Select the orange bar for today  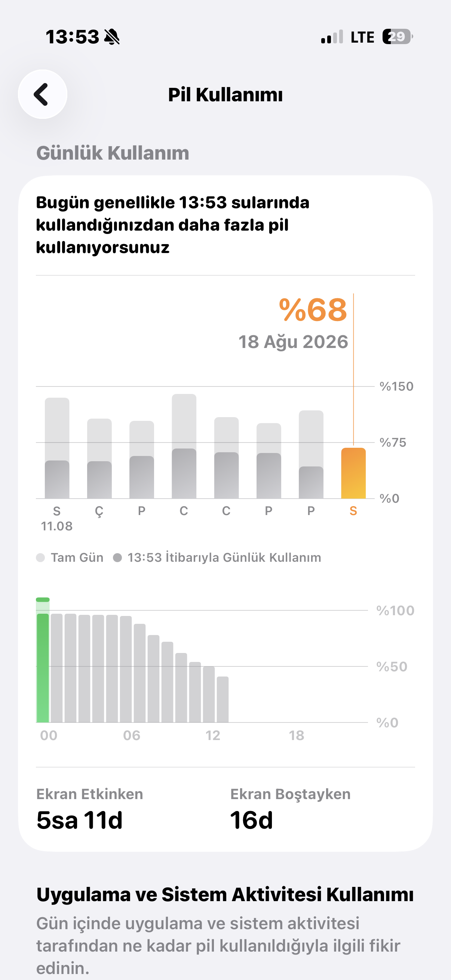click(353, 473)
